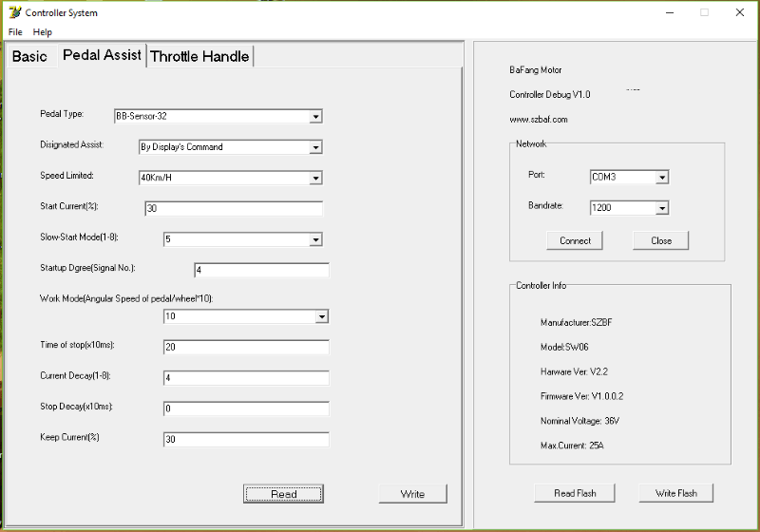
Task: Click the Firmware Ver: V1.0.0.2 text
Action: 582,396
